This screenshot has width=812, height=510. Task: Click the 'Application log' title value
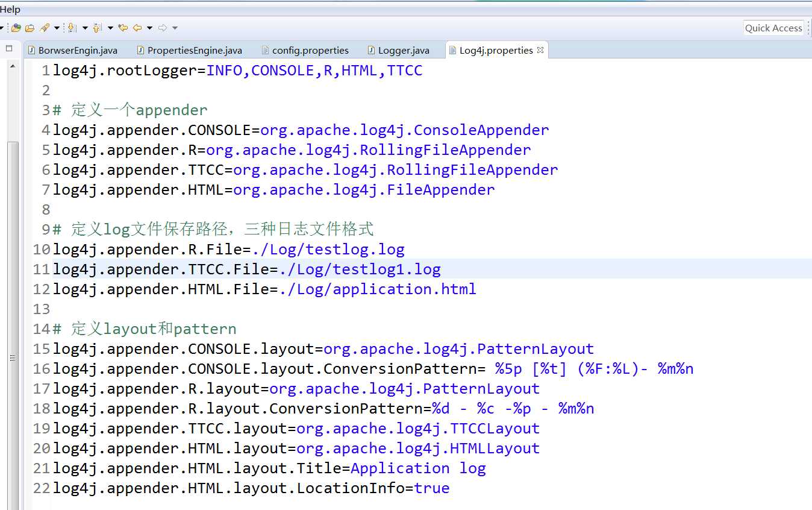coord(418,468)
